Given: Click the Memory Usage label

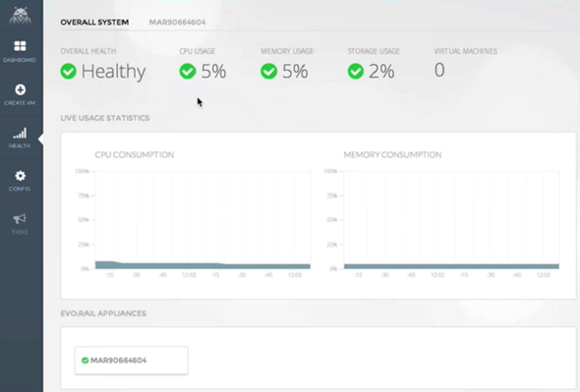Looking at the screenshot, I should click(287, 51).
